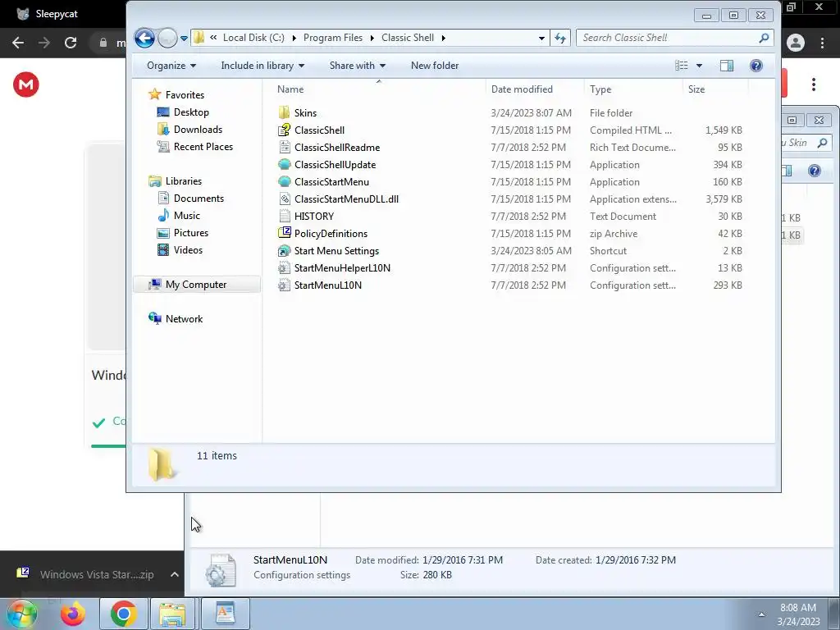840x630 pixels.
Task: Click Program Files in address breadcrumb
Action: pos(333,38)
